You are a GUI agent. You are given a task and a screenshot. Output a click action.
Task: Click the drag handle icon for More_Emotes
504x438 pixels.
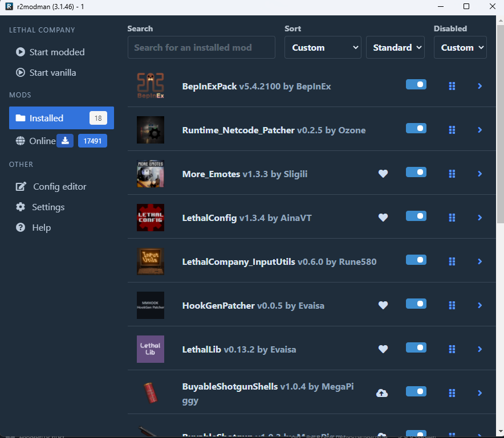[x=452, y=174]
